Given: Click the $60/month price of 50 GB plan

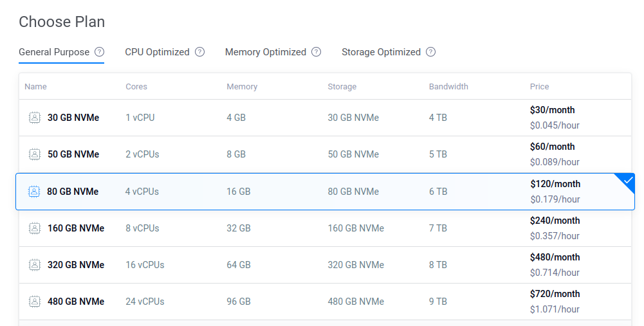Looking at the screenshot, I should (553, 147).
